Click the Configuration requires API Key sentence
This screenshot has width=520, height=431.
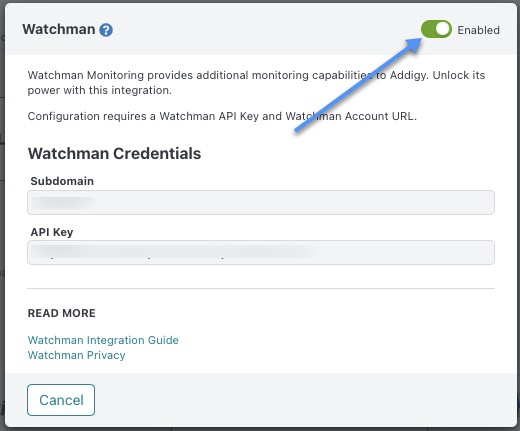coord(222,116)
